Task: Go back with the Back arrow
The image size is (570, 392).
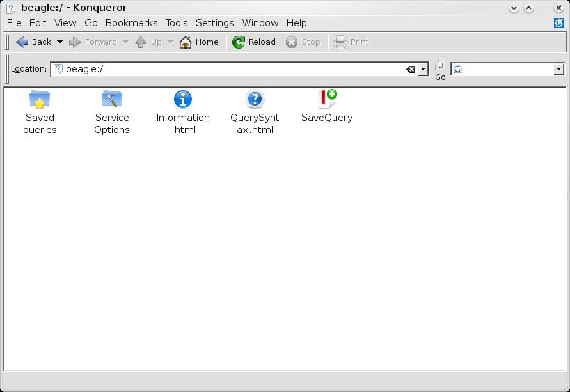Action: coord(33,42)
